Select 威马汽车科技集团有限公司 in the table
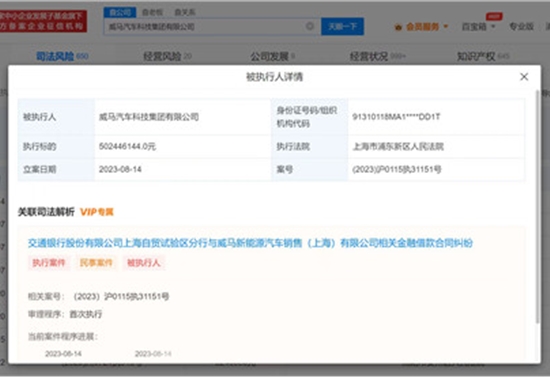Viewport: 550px width, 378px height. 148,117
